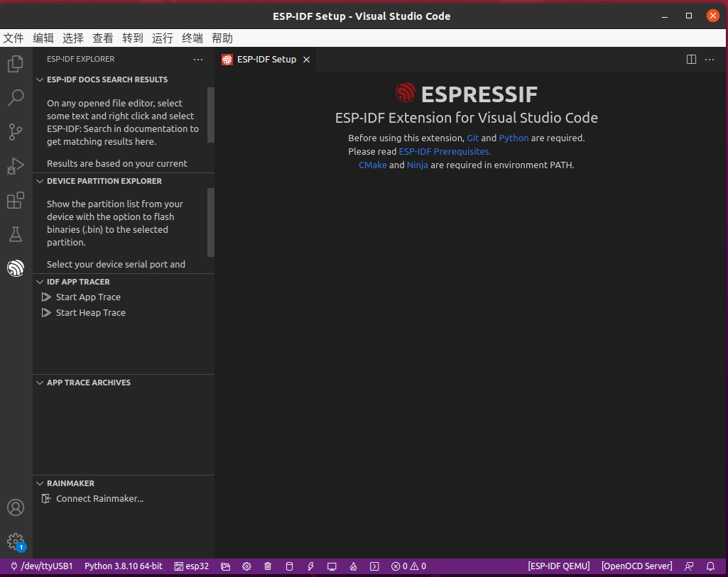Follow the Python link
The image size is (728, 577).
pyautogui.click(x=514, y=138)
